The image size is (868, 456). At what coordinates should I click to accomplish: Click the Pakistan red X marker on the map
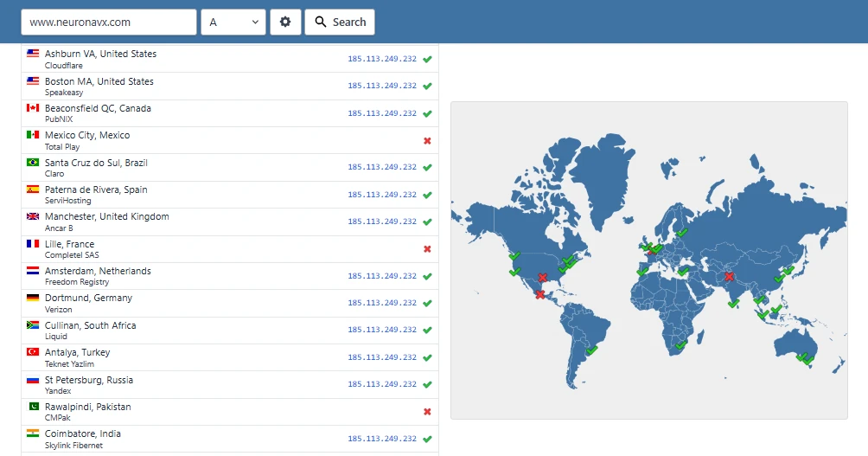(729, 277)
